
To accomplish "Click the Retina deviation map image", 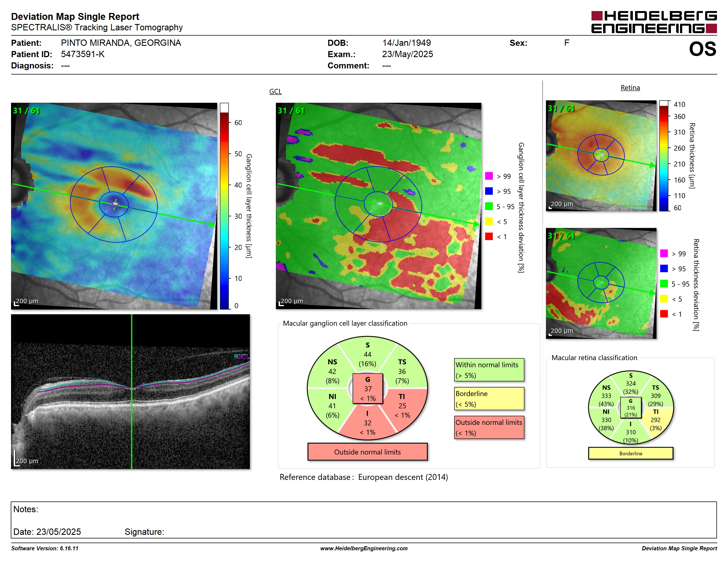I will (x=601, y=283).
